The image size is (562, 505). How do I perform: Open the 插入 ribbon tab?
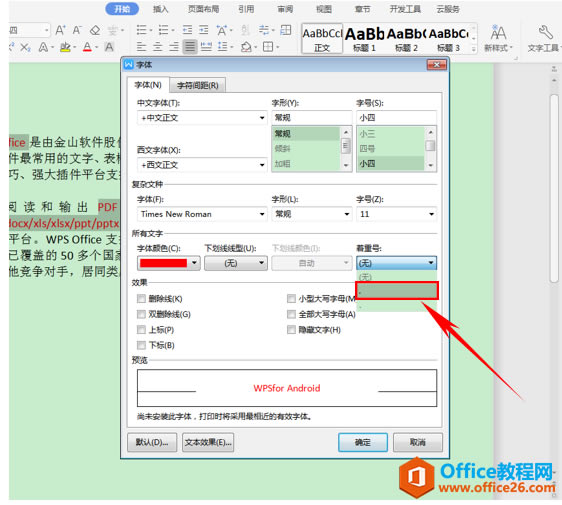[160, 9]
